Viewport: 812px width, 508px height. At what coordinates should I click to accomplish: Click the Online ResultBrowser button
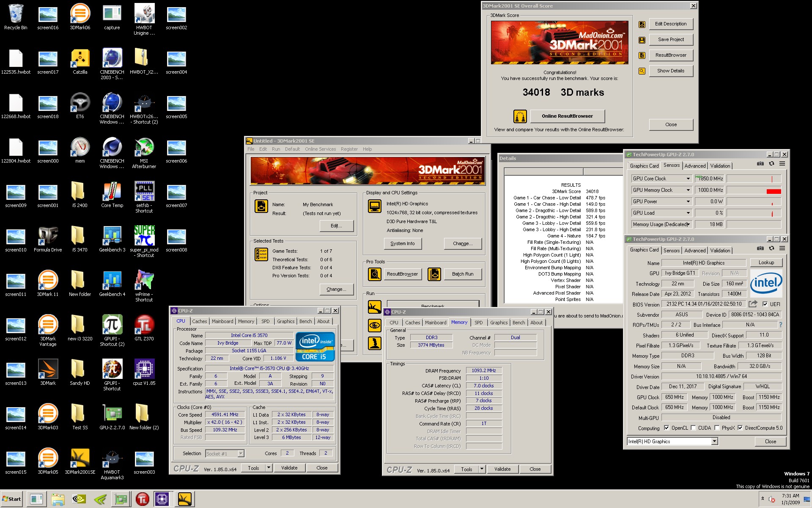click(567, 116)
